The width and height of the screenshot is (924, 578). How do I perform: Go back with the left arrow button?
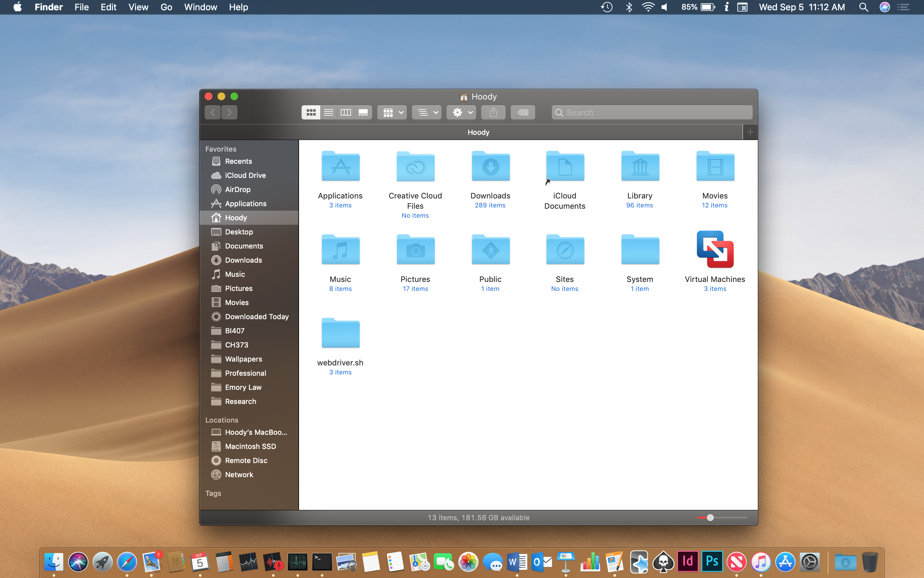pyautogui.click(x=213, y=112)
